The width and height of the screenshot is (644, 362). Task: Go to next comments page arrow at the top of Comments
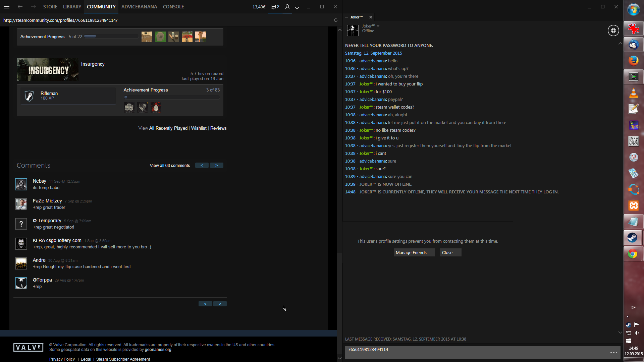tap(217, 166)
